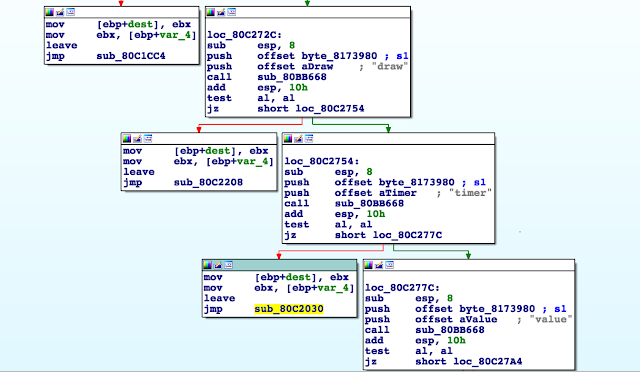Click group icon of loc_80C272C node

(x=231, y=12)
